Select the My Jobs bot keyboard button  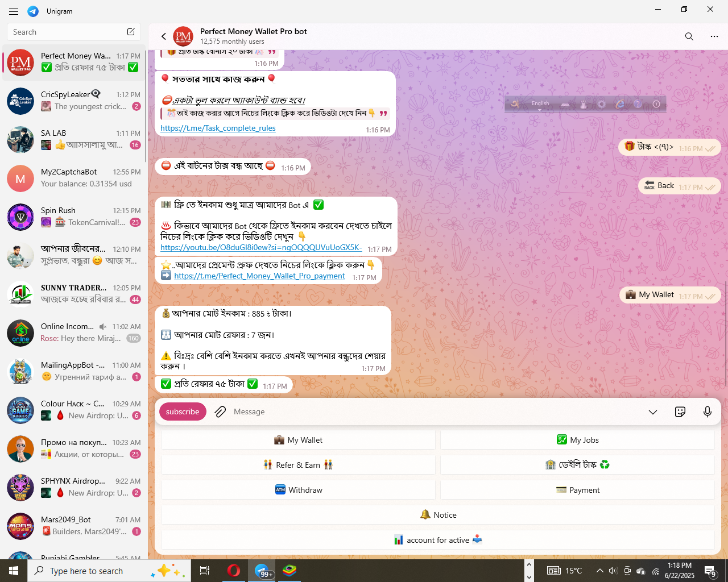[x=577, y=440]
